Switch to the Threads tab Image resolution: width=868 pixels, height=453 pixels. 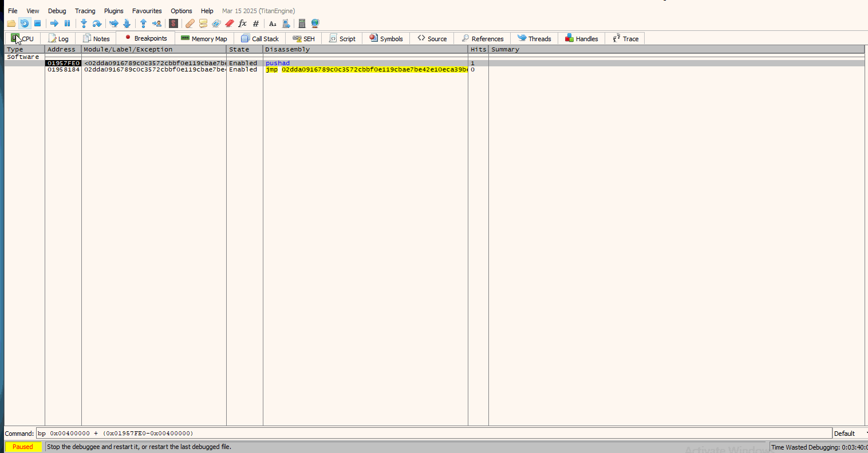(534, 38)
